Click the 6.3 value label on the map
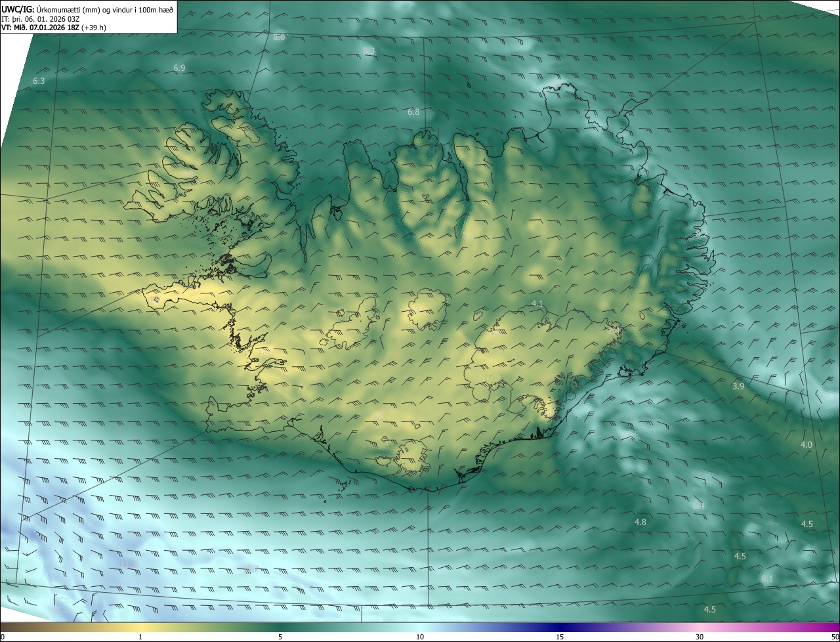 (x=39, y=81)
